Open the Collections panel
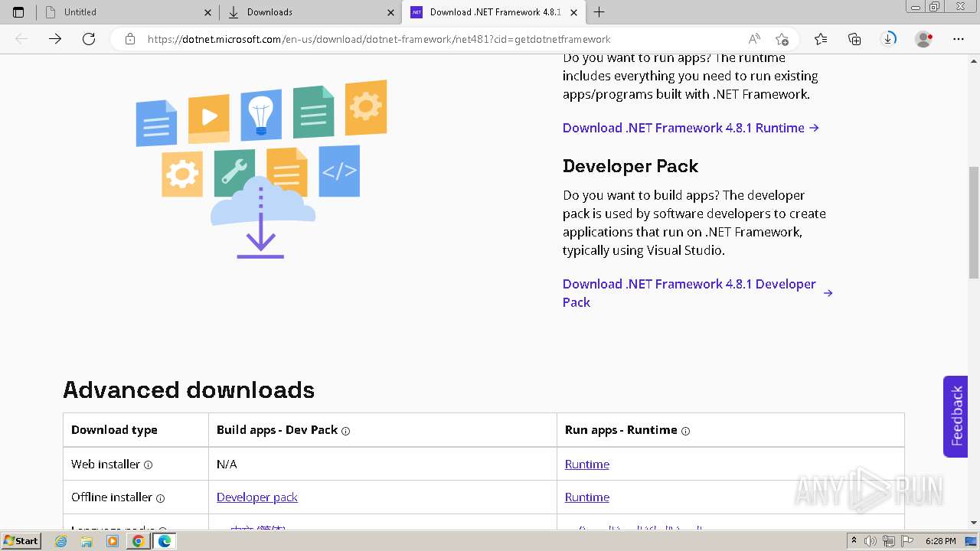Screen dimensions: 980x551 point(854,39)
